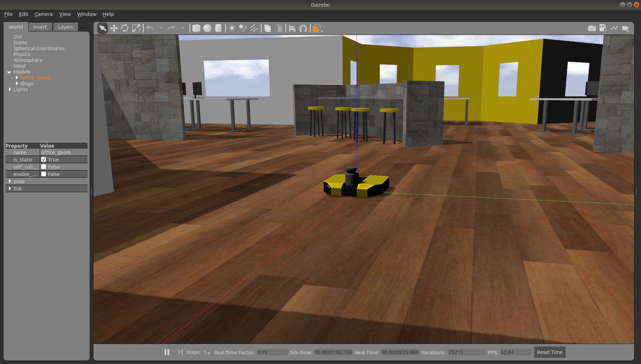Screen dimensions: 641x364
Task: Select the rotate mode tool
Action: 125,28
